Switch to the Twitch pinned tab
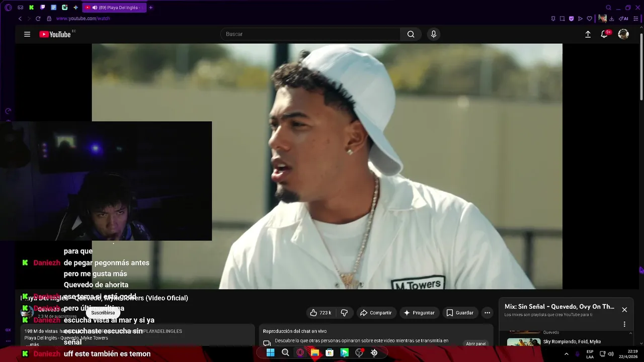 click(x=42, y=8)
